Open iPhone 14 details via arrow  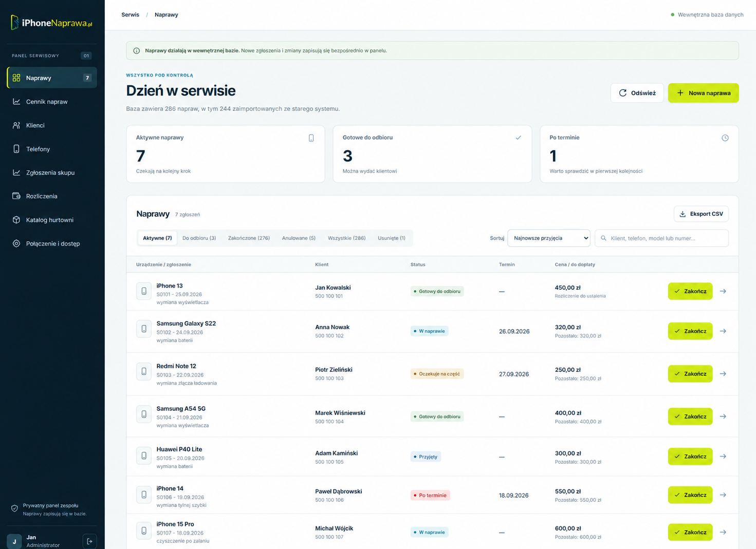(723, 495)
